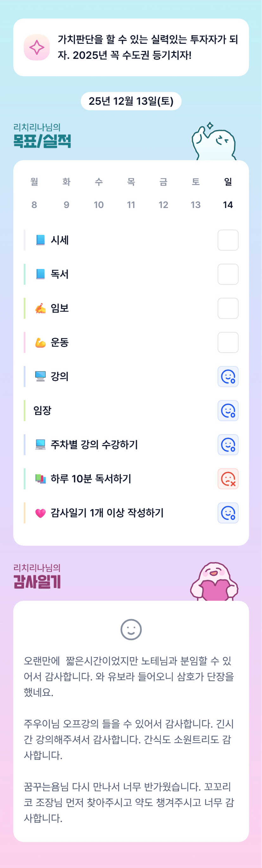This screenshot has height=868, width=262.
Task: Click the gray smiley face in 감사일기 card
Action: [x=131, y=629]
